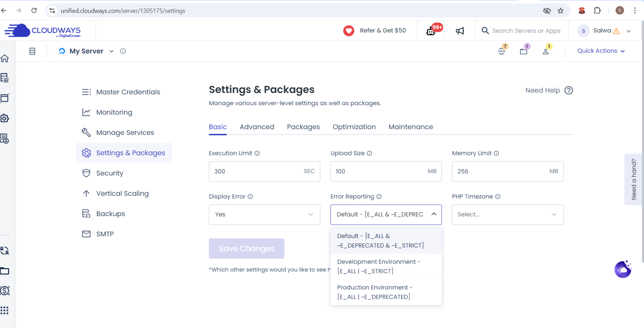
Task: Open the Need a hand? side tab
Action: click(x=634, y=179)
